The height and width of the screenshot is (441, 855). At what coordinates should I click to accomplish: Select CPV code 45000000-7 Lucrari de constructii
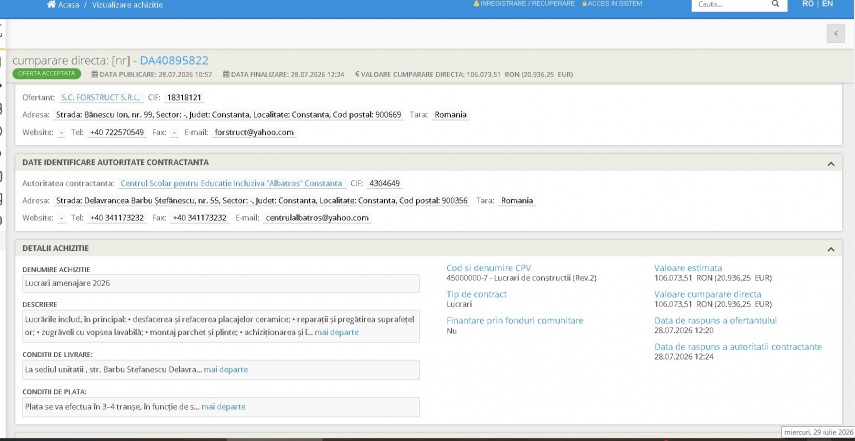521,278
